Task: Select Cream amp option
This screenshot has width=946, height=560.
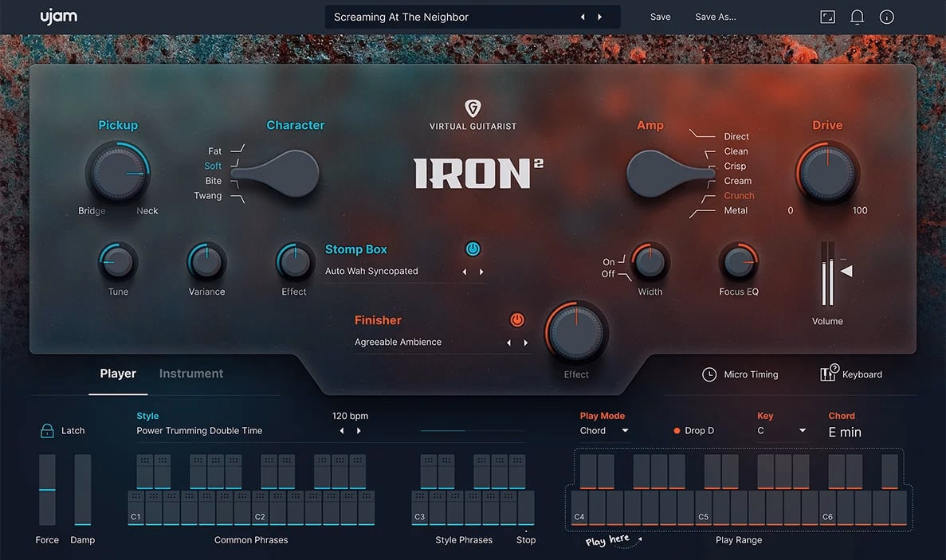Action: [738, 181]
